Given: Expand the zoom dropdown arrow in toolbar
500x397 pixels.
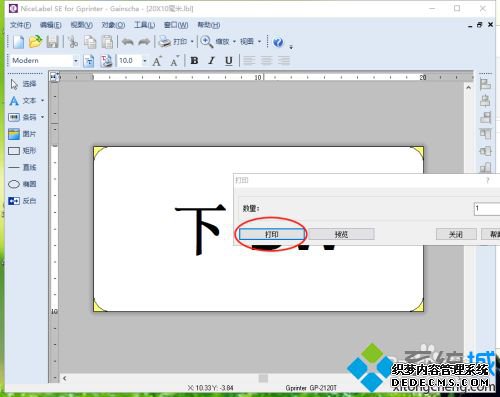Looking at the screenshot, I should coord(234,42).
